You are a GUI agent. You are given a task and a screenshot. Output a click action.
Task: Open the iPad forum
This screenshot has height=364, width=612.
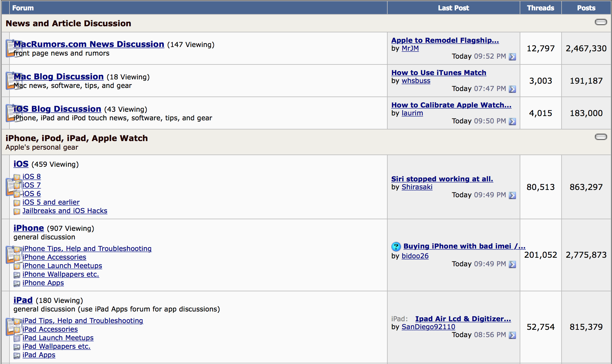23,300
